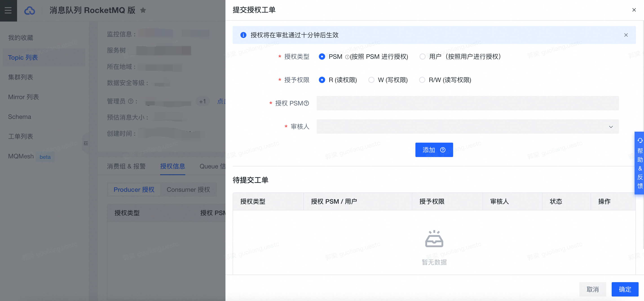644x301 pixels.
Task: Select PSM authorization type radio
Action: (x=322, y=57)
